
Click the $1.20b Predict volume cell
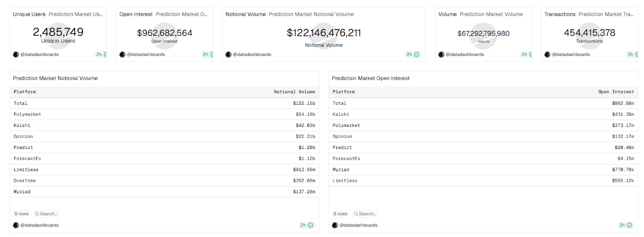click(307, 148)
